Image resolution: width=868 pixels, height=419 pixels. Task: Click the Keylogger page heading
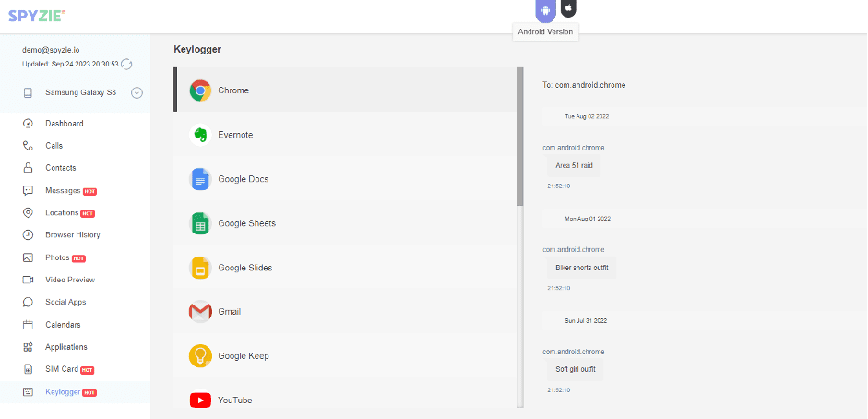coord(197,49)
